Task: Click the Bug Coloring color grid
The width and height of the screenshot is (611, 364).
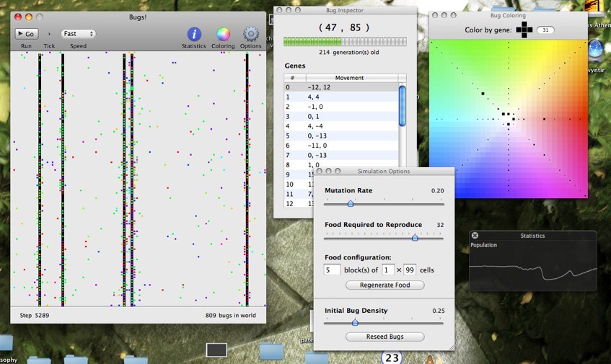Action: [508, 119]
